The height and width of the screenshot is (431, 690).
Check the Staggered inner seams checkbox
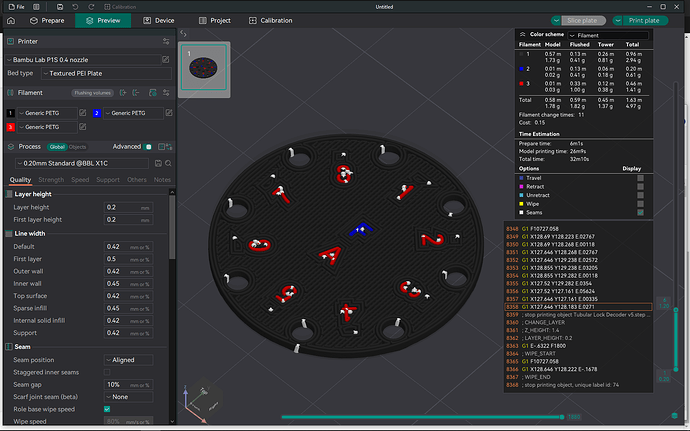click(107, 372)
